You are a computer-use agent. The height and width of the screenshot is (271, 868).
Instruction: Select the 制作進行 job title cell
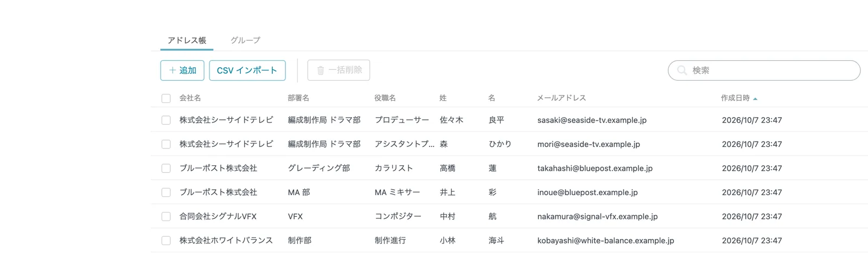click(x=390, y=241)
